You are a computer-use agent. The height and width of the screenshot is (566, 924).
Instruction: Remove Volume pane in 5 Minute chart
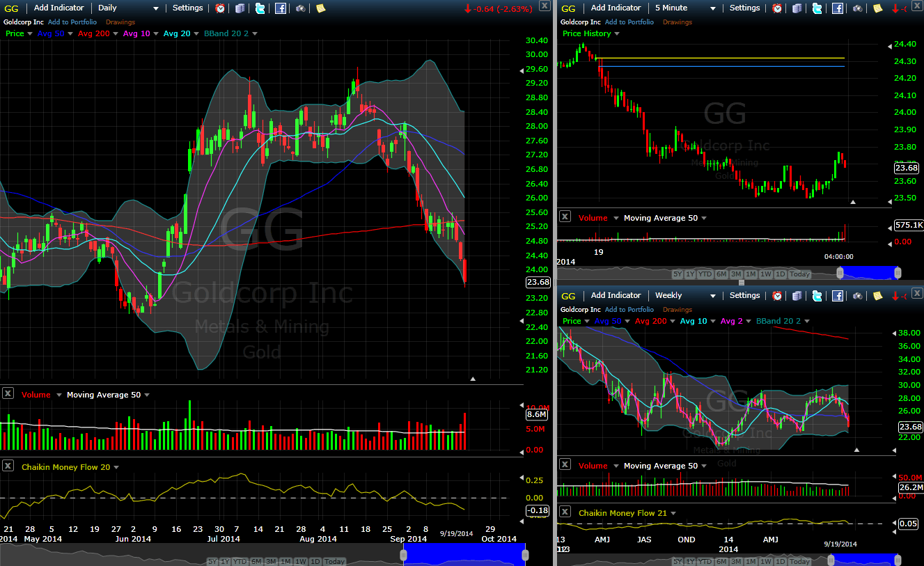click(565, 217)
